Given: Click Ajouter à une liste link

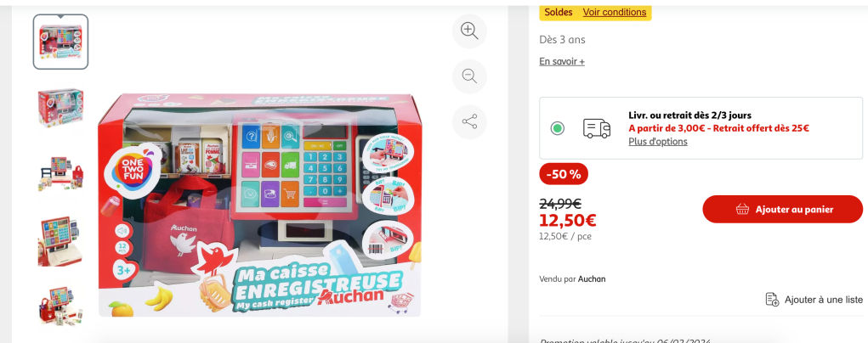Looking at the screenshot, I should 823,300.
